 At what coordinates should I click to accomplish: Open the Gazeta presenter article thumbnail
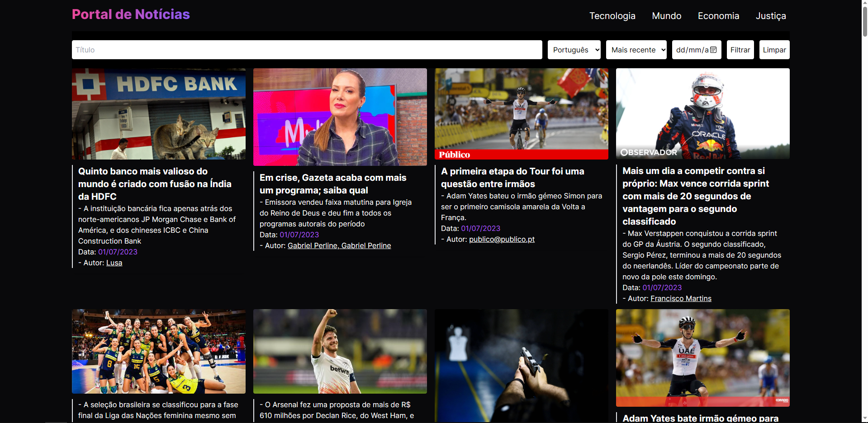340,117
